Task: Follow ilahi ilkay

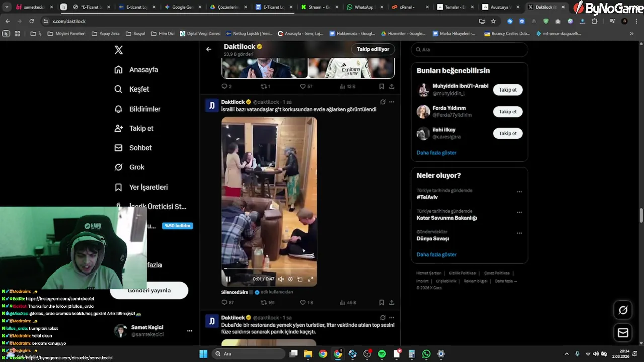Action: (x=508, y=133)
